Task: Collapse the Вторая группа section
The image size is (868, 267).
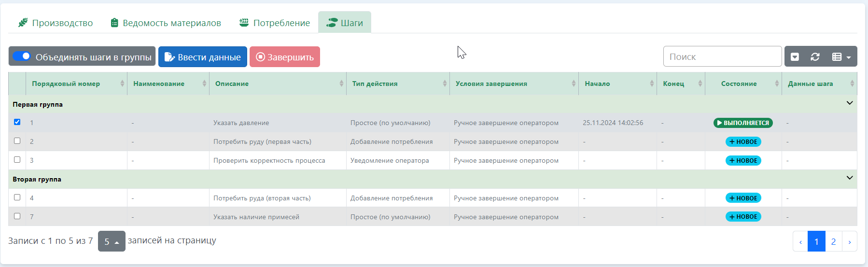Action: [x=850, y=178]
